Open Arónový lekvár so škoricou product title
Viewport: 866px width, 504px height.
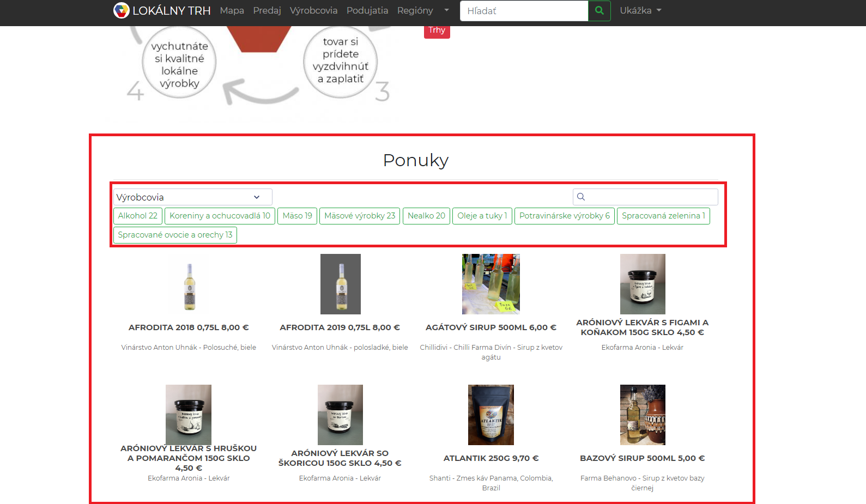[x=340, y=458]
